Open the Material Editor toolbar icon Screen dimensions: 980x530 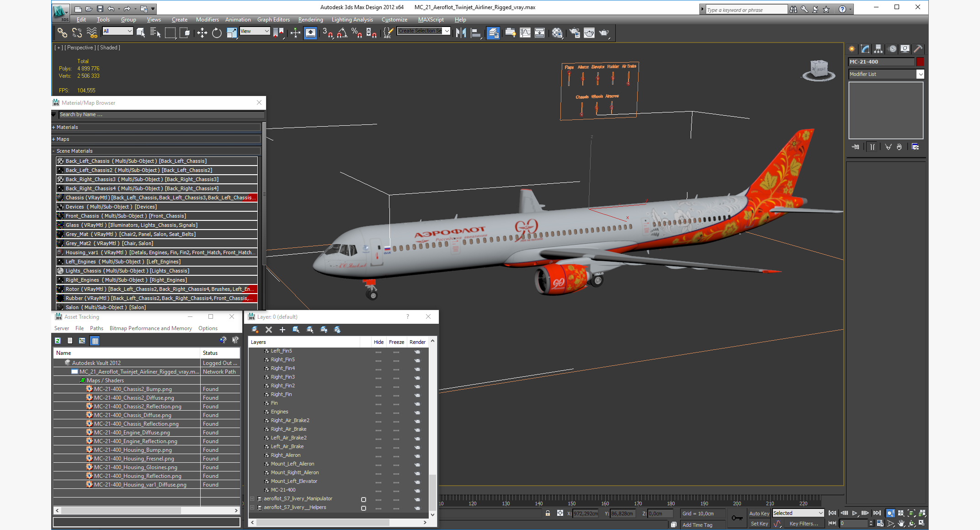click(557, 32)
